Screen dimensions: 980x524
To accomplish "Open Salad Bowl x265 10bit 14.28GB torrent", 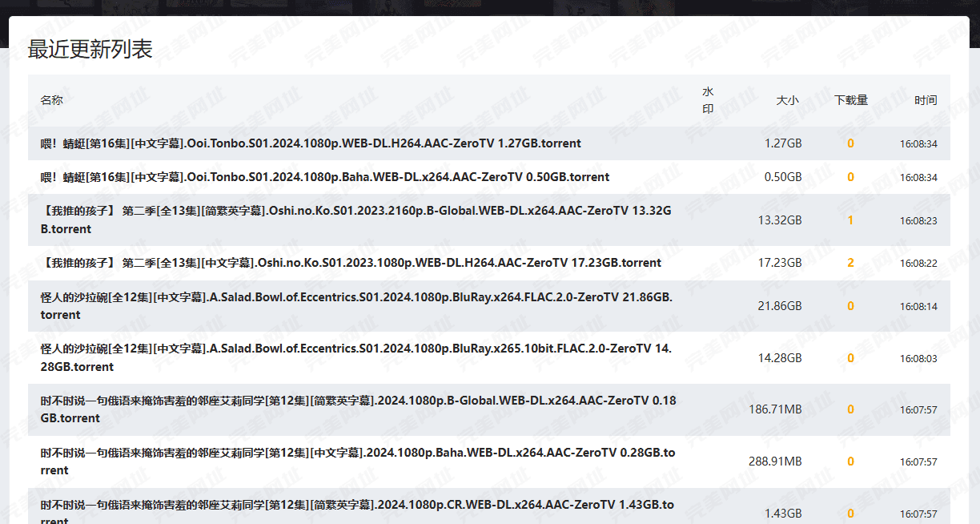I will tap(356, 357).
